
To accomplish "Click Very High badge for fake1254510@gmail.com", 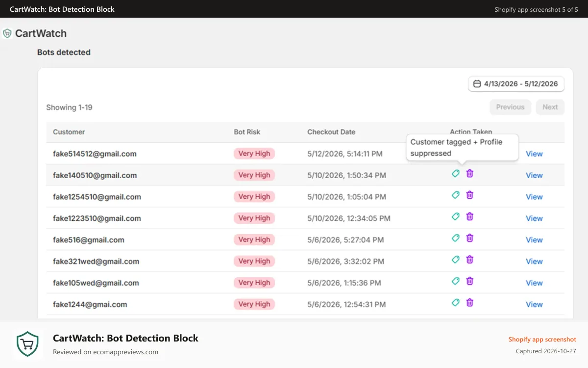I will pyautogui.click(x=254, y=197).
